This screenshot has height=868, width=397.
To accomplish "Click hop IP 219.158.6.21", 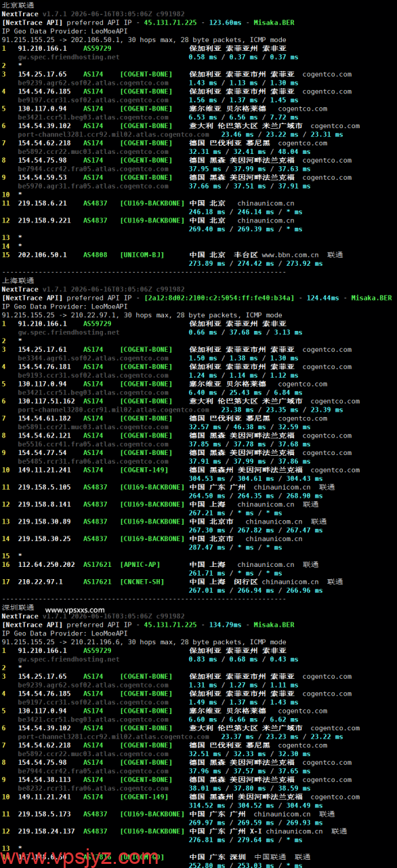I will tap(42, 203).
